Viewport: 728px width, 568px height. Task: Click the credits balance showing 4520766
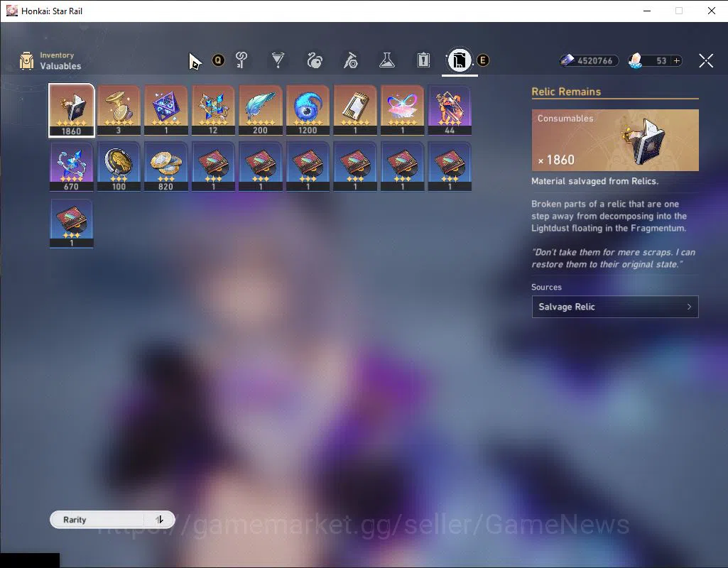pyautogui.click(x=590, y=61)
